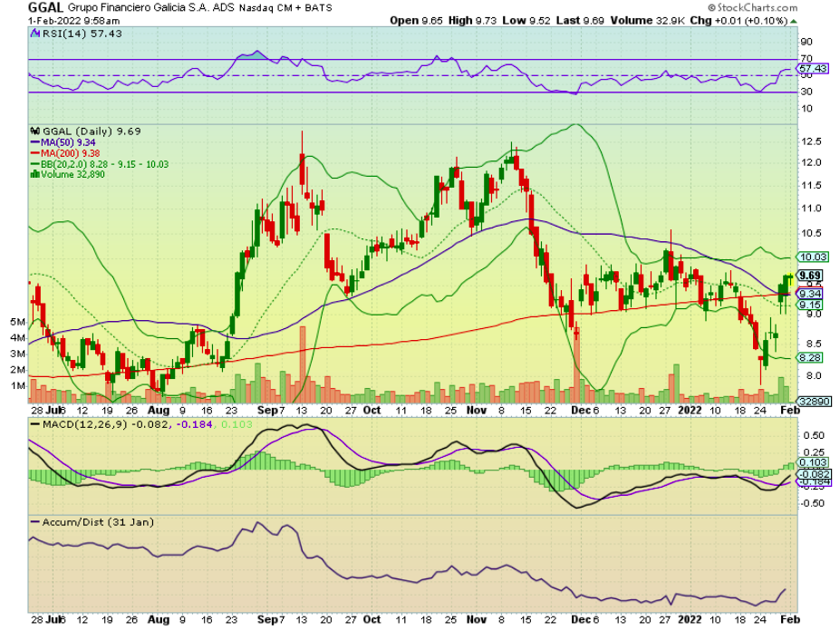
Task: Click the green up arrow after Chg
Action: point(794,21)
